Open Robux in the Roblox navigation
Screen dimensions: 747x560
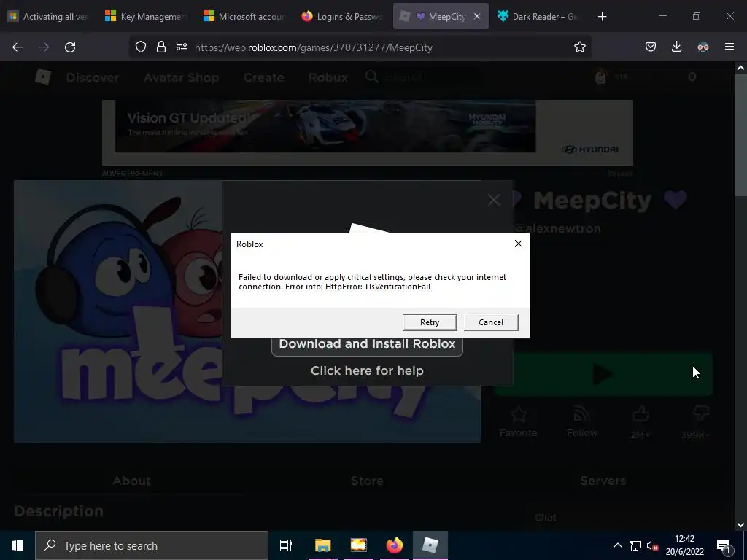[x=328, y=77]
